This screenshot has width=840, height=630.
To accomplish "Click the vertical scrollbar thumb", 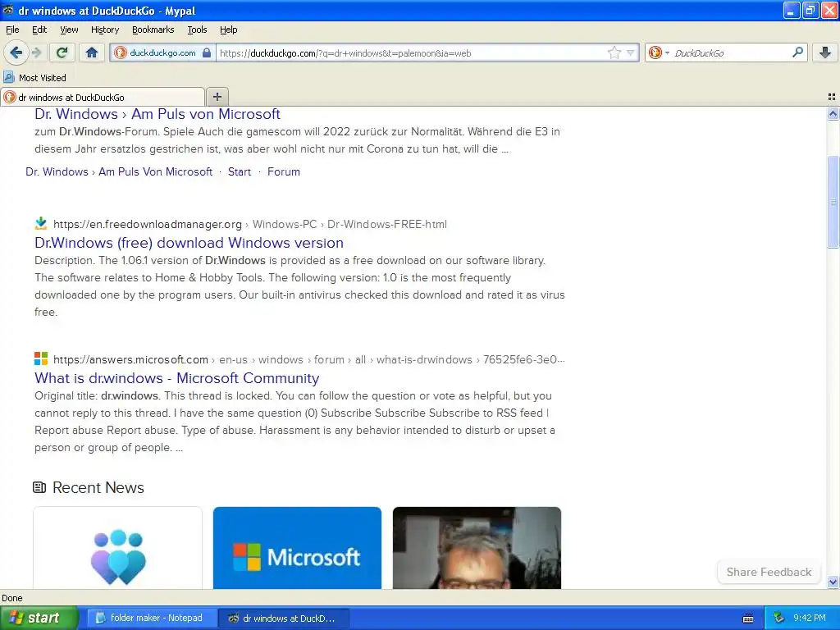I will (833, 202).
